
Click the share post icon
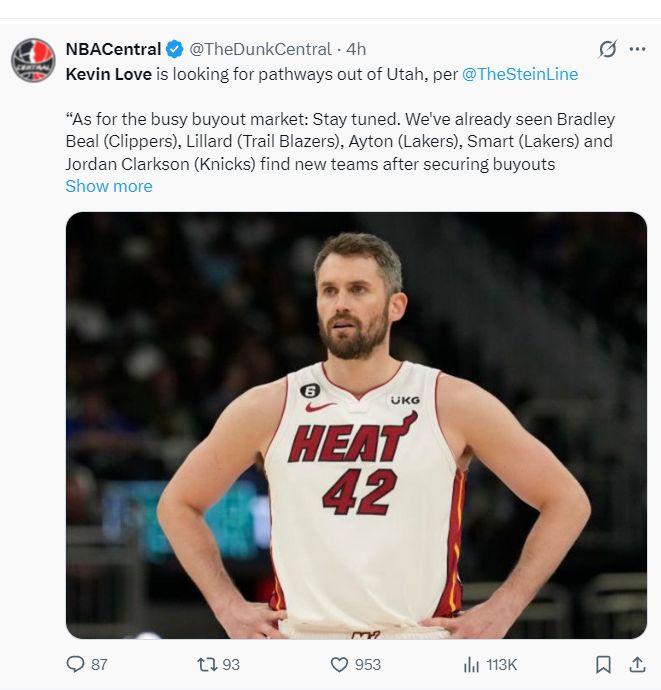coord(636,664)
